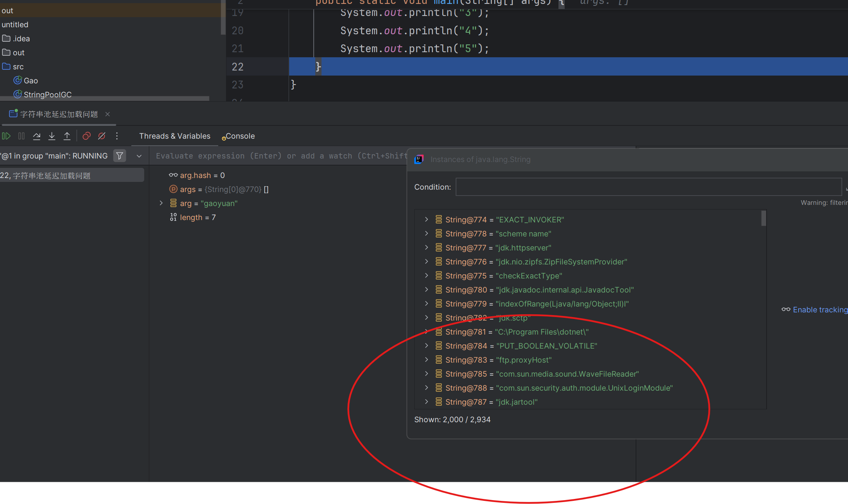
Task: Click the Step Into icon
Action: (x=52, y=136)
